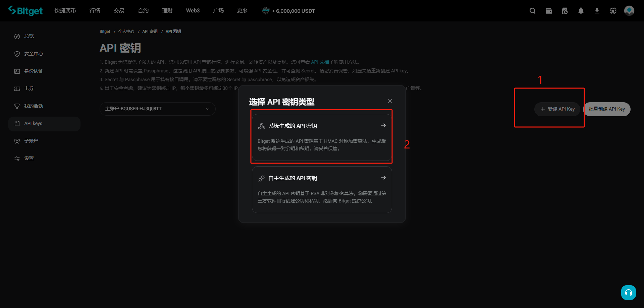Go to 身份认证 in the sidebar
Viewport: 644px width, 308px height.
coord(34,71)
